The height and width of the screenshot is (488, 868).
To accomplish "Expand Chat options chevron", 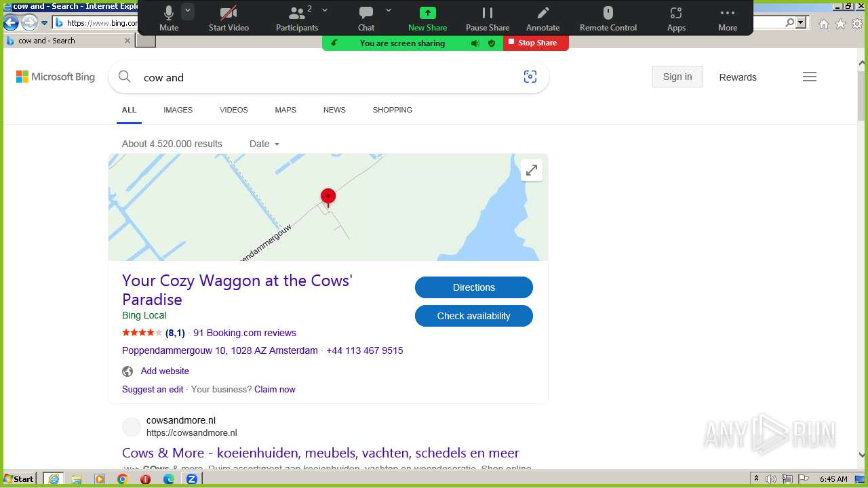I will tap(389, 10).
